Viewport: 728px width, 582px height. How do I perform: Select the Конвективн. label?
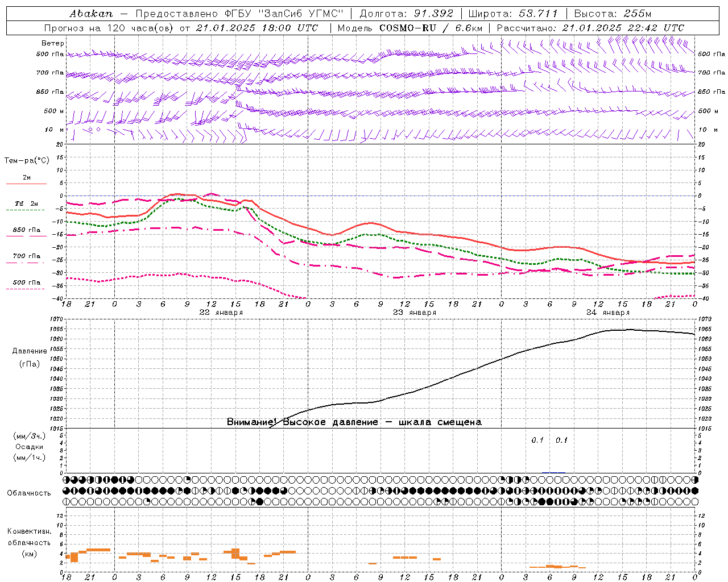(29, 531)
